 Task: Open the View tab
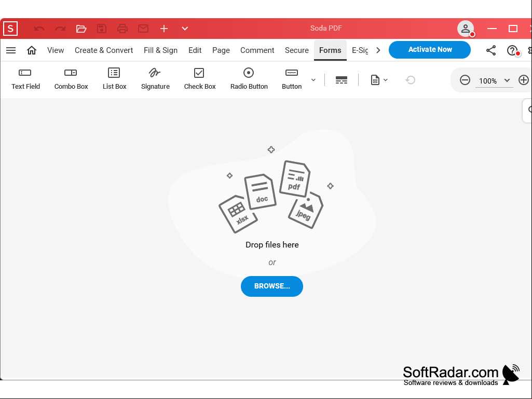pos(56,50)
